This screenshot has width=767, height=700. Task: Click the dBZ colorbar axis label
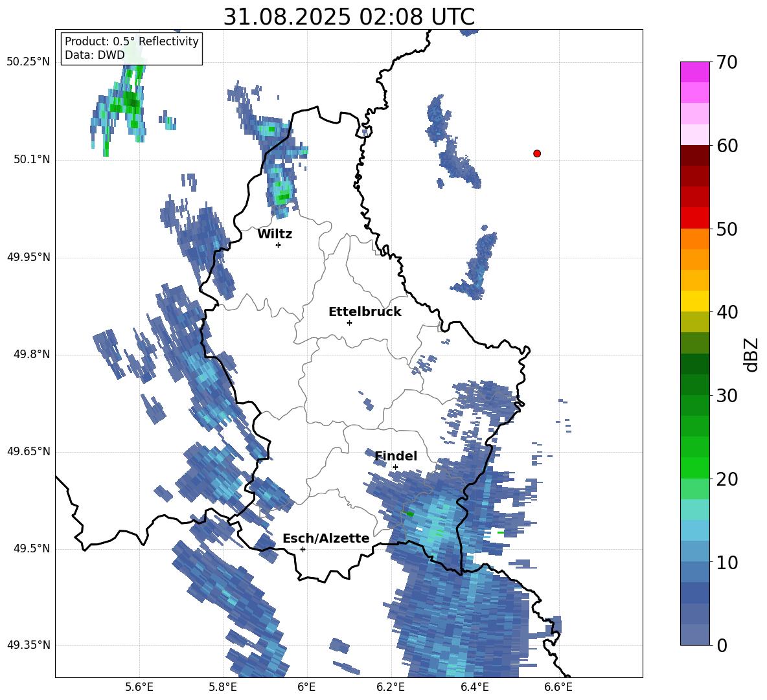point(752,354)
